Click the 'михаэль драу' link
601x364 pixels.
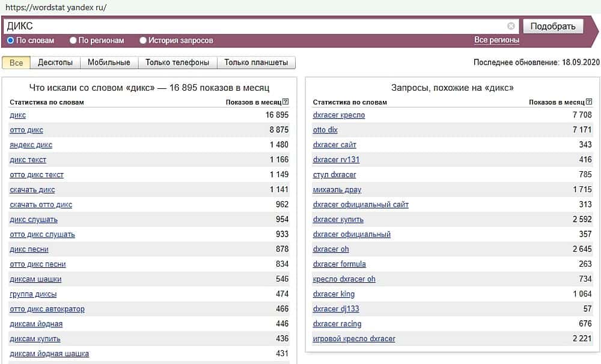(x=337, y=189)
